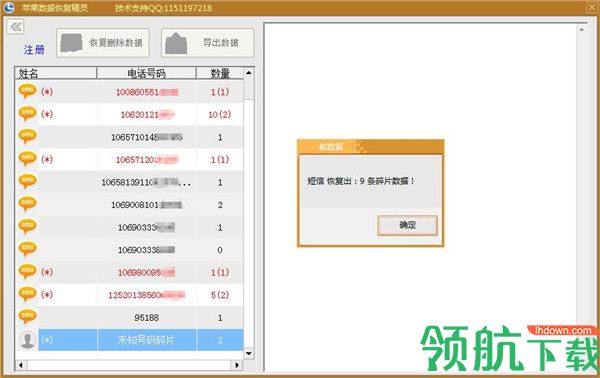Select phone number 10620121 entry
The image size is (600, 378).
pos(147,114)
